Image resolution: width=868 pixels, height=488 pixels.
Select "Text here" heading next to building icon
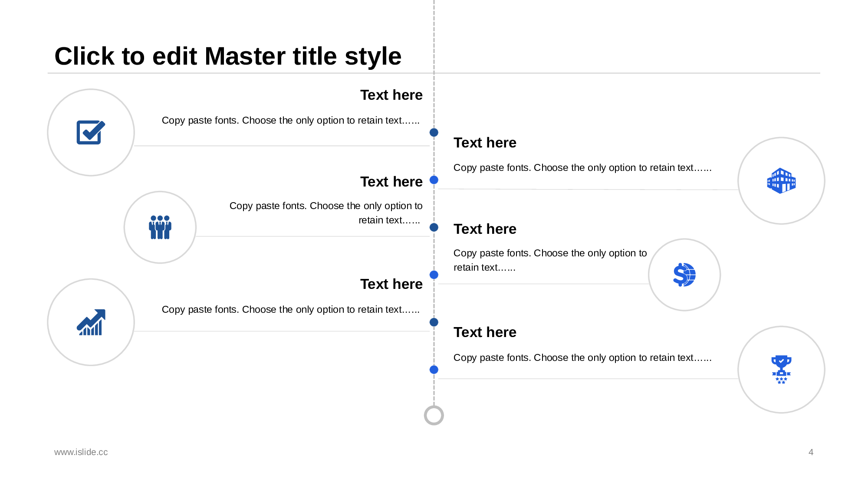click(x=485, y=143)
